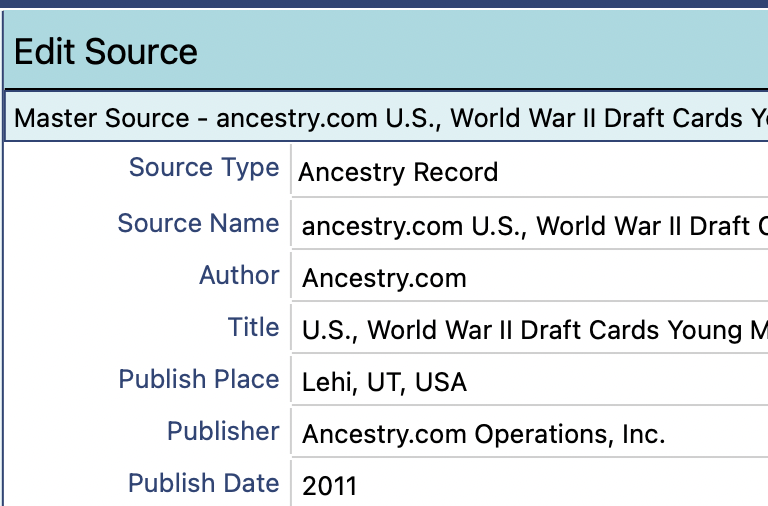Click the divider between Author label and field
This screenshot has width=768, height=506.
pyautogui.click(x=290, y=276)
